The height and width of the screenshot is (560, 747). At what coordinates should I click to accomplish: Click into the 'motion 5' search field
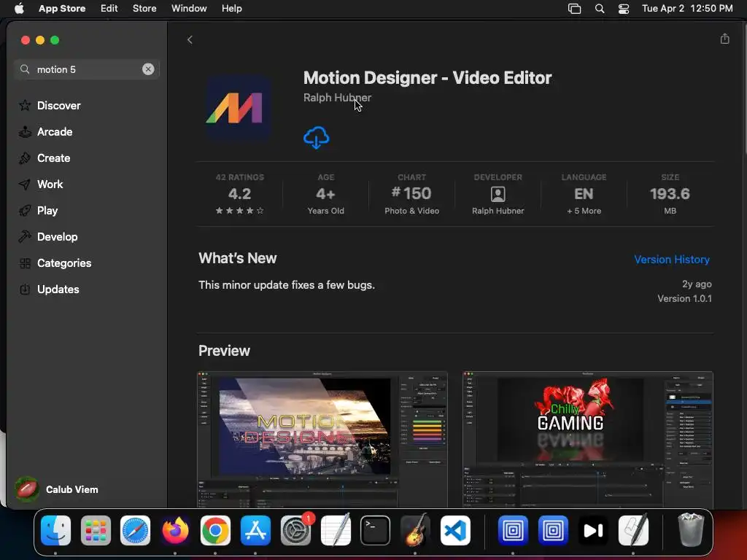coord(87,69)
